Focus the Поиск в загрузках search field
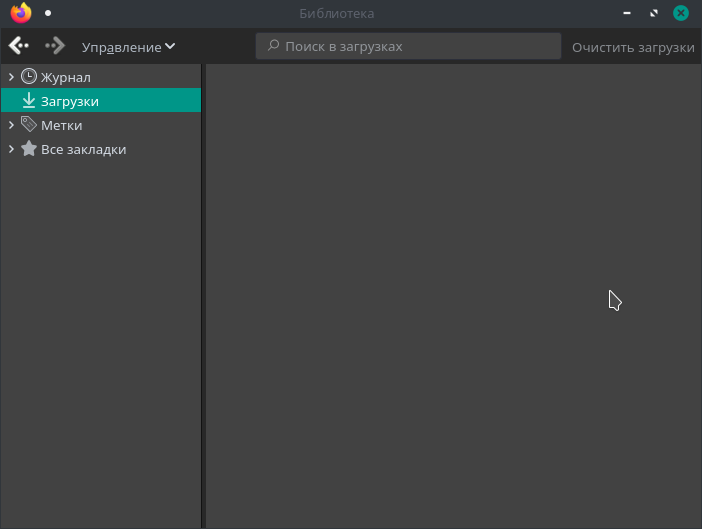The width and height of the screenshot is (702, 529). 408,46
